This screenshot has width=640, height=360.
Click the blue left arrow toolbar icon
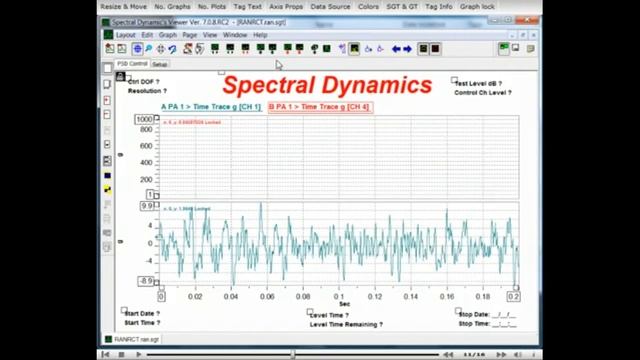(396, 49)
